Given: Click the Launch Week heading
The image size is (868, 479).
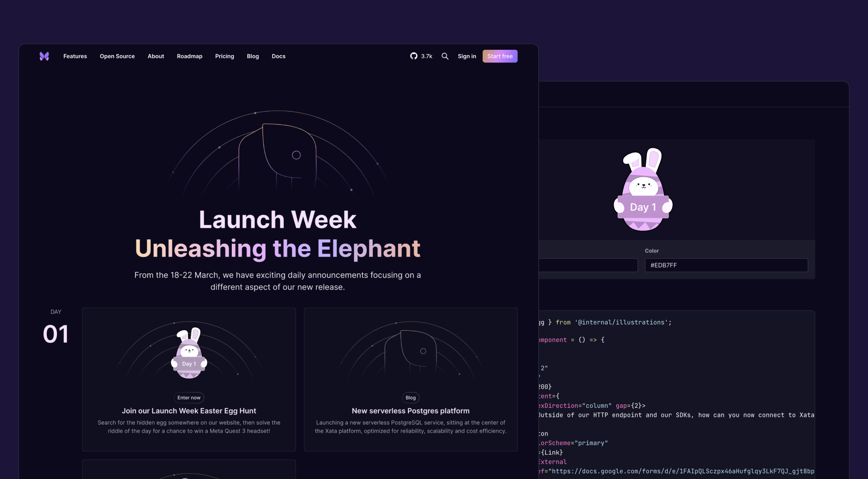Looking at the screenshot, I should 278,220.
